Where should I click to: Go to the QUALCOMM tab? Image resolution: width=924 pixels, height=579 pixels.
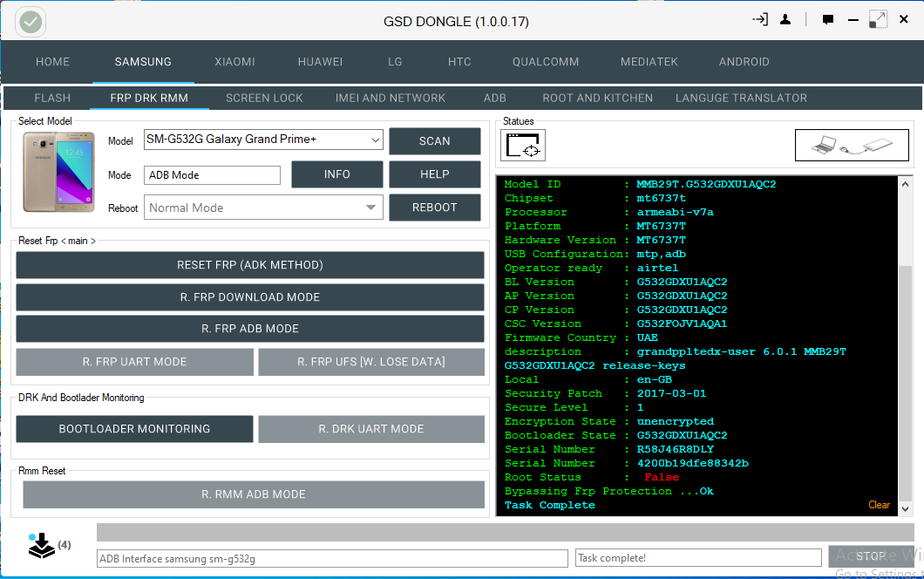click(x=546, y=62)
